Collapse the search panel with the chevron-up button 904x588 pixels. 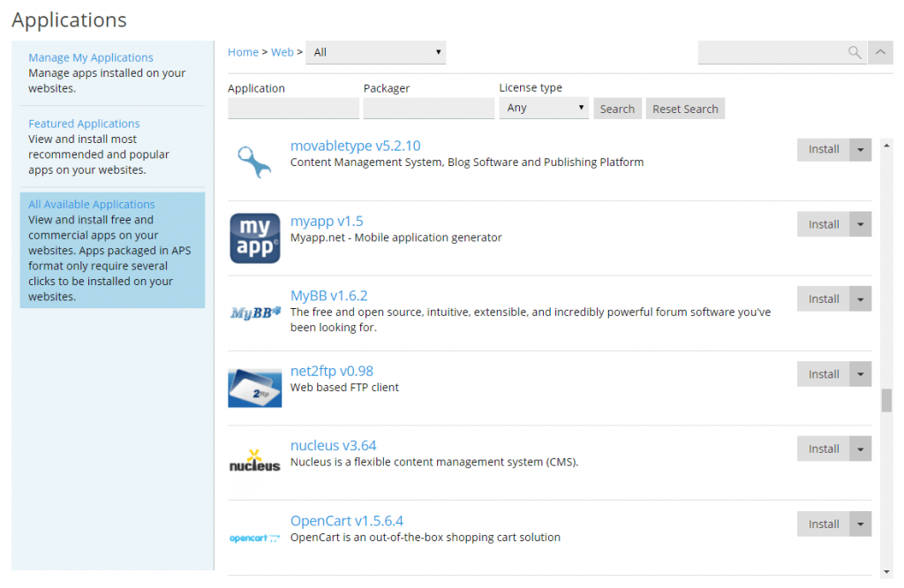pos(880,52)
